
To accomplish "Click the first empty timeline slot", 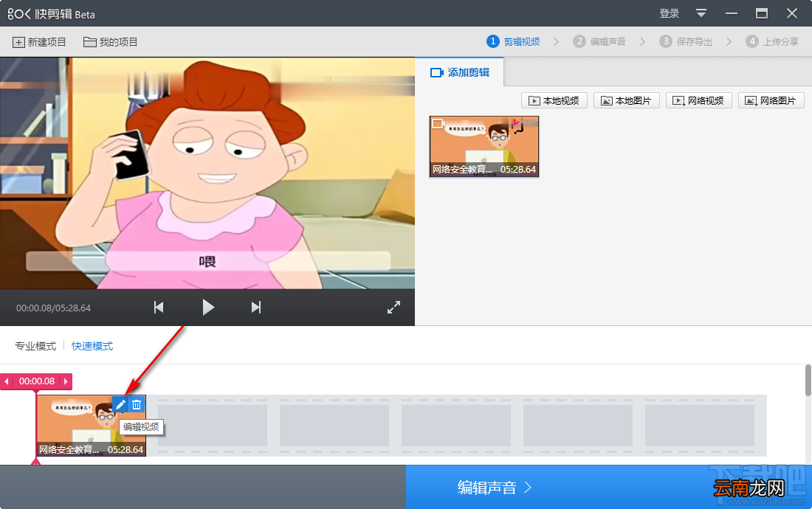I will pyautogui.click(x=213, y=425).
